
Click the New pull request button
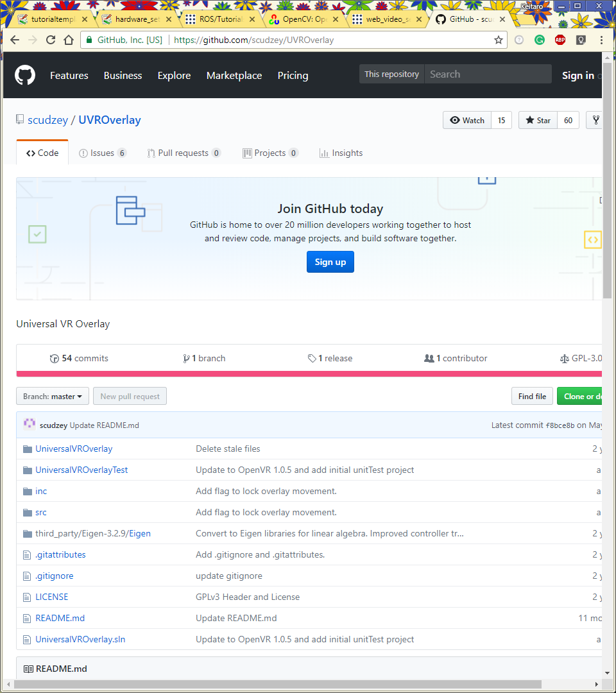pyautogui.click(x=130, y=396)
